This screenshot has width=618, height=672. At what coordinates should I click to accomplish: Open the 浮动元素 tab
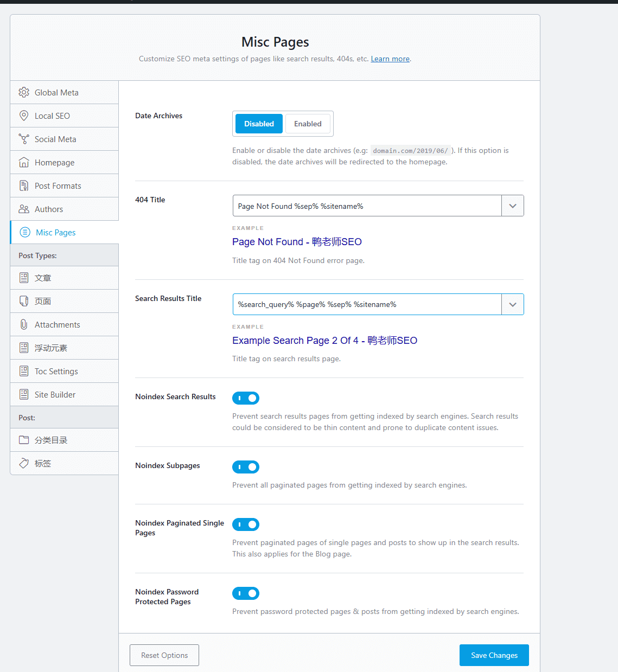tap(65, 348)
